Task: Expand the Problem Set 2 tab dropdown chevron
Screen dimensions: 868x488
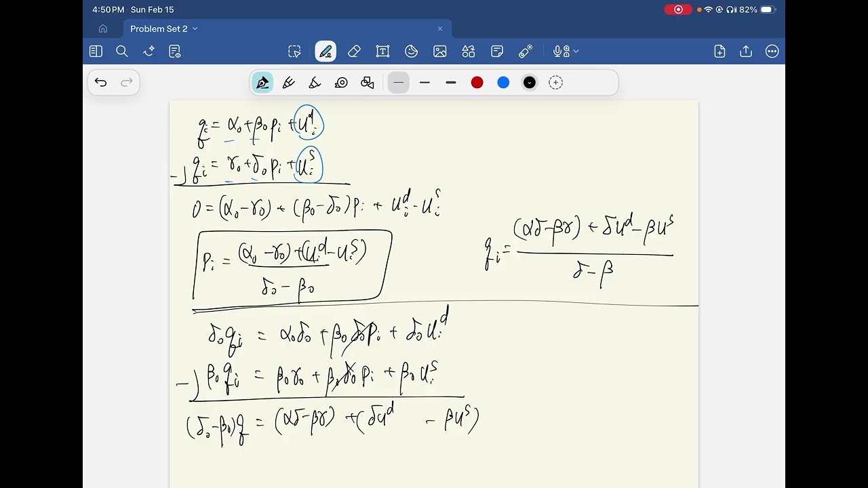Action: [195, 28]
